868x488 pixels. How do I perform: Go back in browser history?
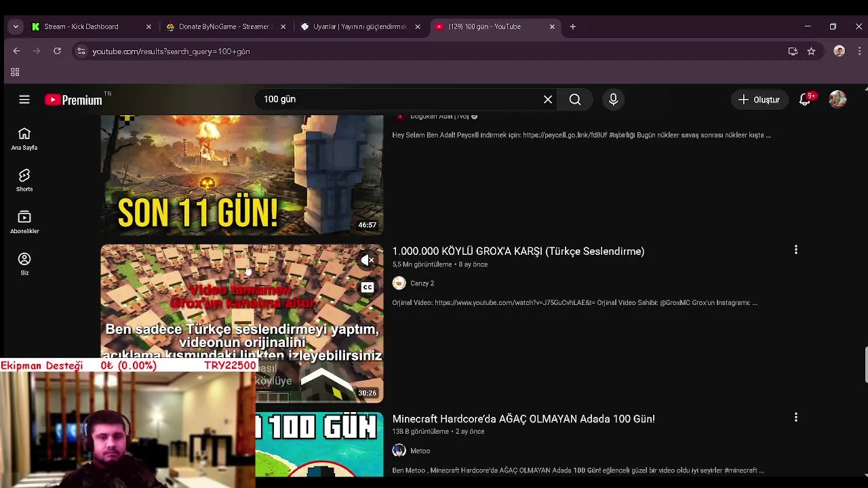(x=17, y=51)
